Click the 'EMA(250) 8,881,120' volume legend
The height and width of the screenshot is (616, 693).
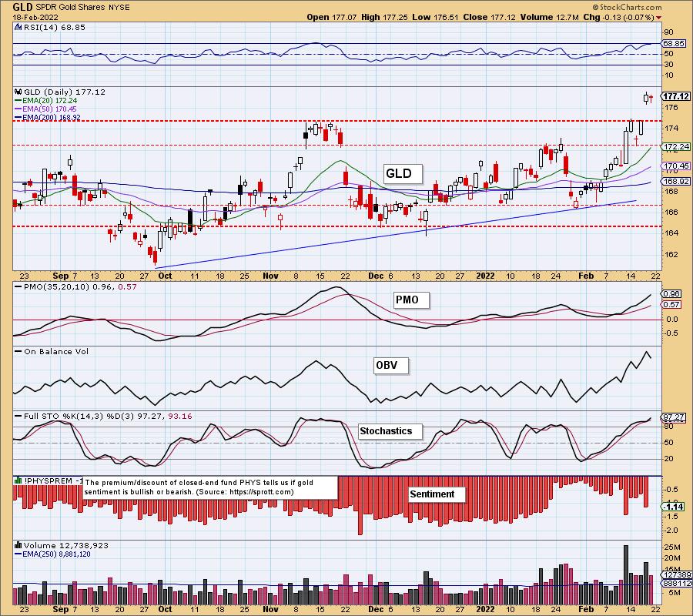[x=52, y=554]
